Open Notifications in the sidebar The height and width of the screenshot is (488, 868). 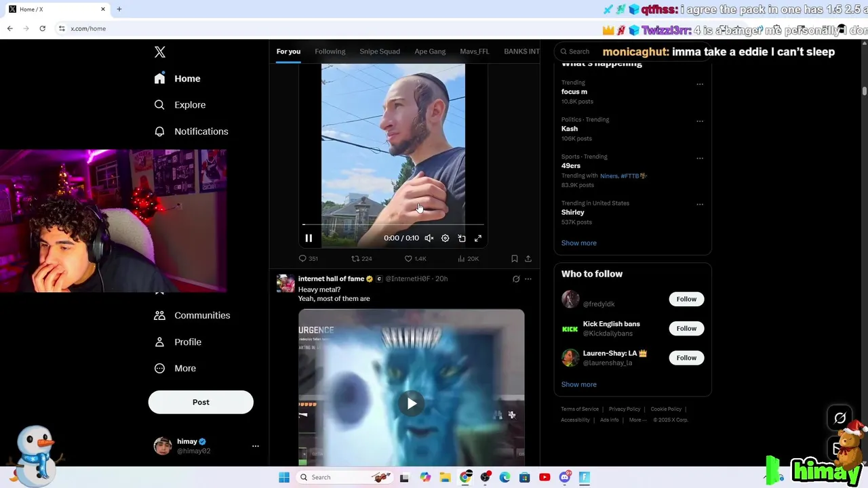191,131
